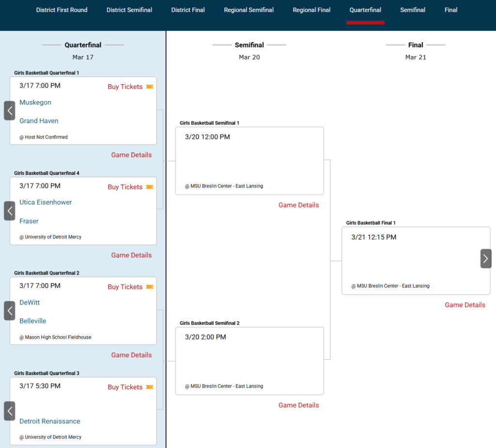496x448 pixels.
Task: Switch to District First Round tab
Action: coord(62,10)
